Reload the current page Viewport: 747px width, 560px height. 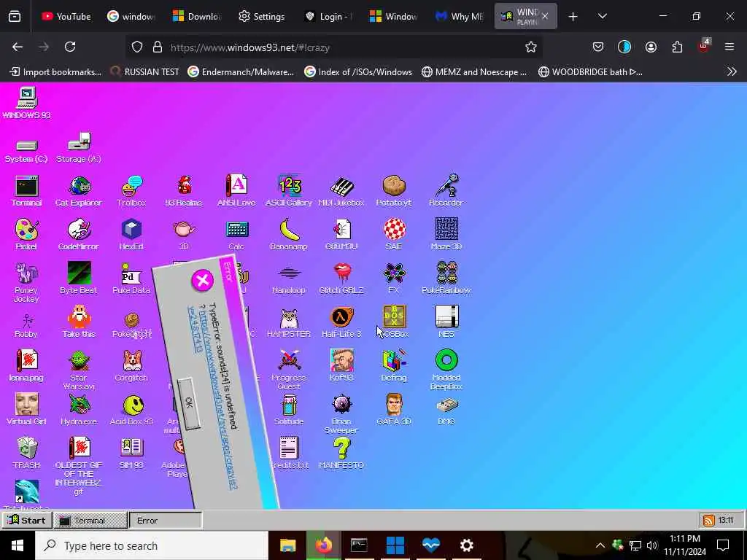(x=70, y=47)
